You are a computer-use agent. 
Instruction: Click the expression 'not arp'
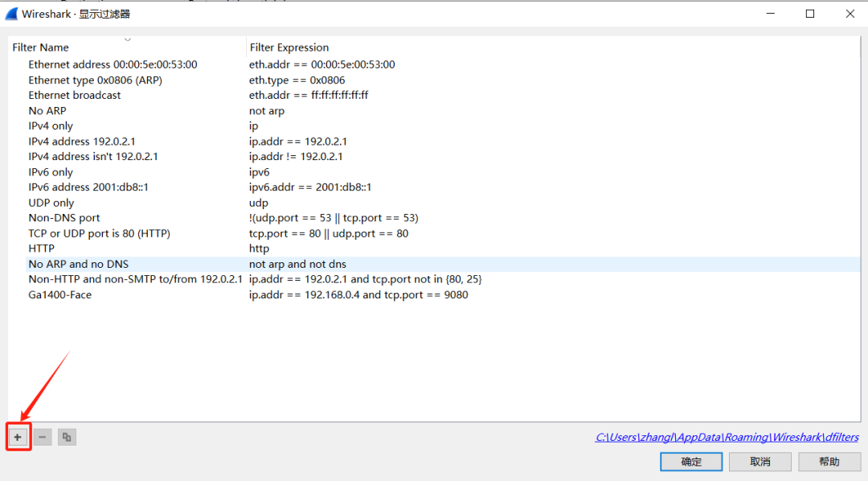(267, 111)
